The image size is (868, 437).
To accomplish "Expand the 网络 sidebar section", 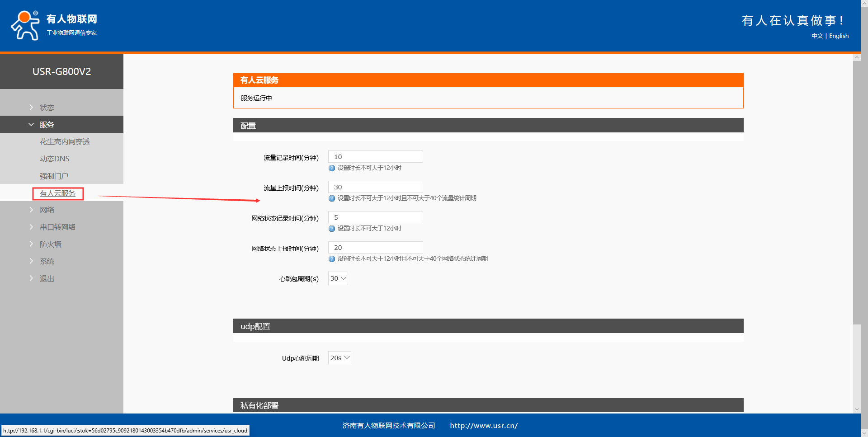I will pyautogui.click(x=47, y=210).
